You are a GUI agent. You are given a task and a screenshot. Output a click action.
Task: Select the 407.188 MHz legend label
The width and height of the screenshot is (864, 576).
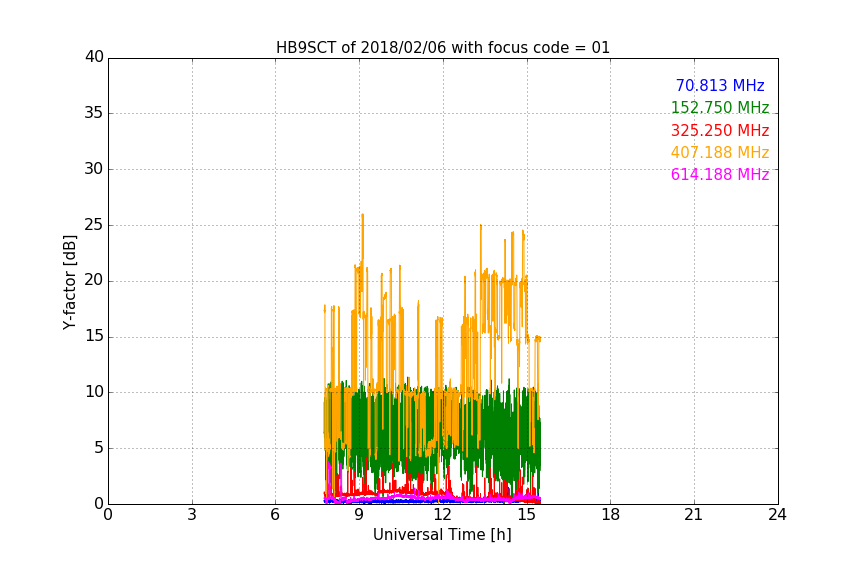coord(720,152)
